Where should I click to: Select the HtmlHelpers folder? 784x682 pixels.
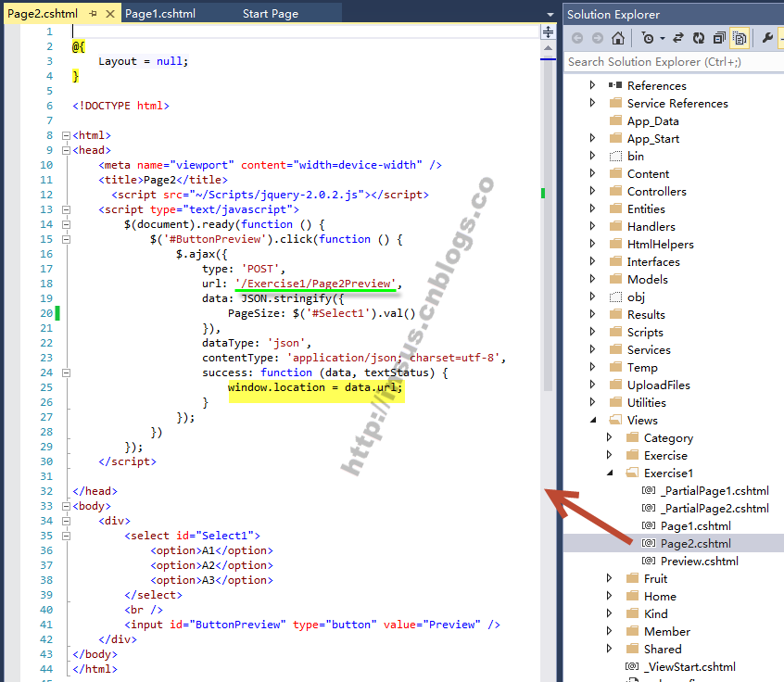661,244
